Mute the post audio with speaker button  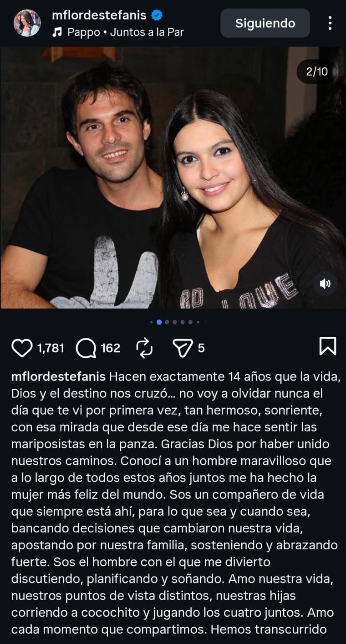point(325,284)
